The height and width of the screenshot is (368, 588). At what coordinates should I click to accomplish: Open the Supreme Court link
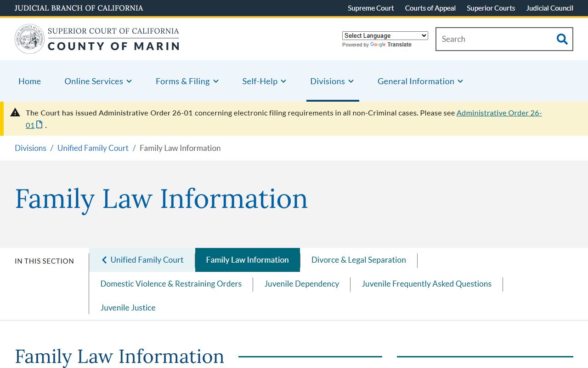[371, 8]
